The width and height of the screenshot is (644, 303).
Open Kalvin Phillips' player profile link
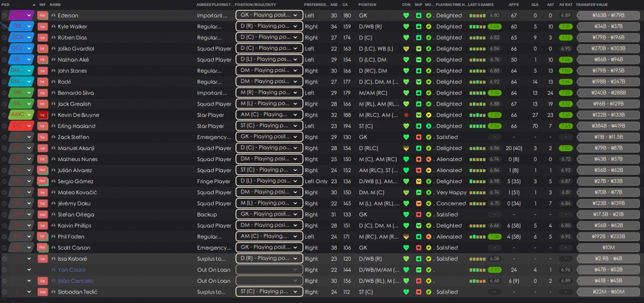click(75, 226)
